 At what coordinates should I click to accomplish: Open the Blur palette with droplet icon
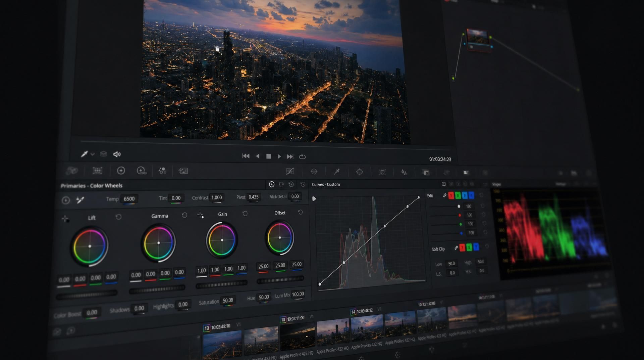(404, 172)
